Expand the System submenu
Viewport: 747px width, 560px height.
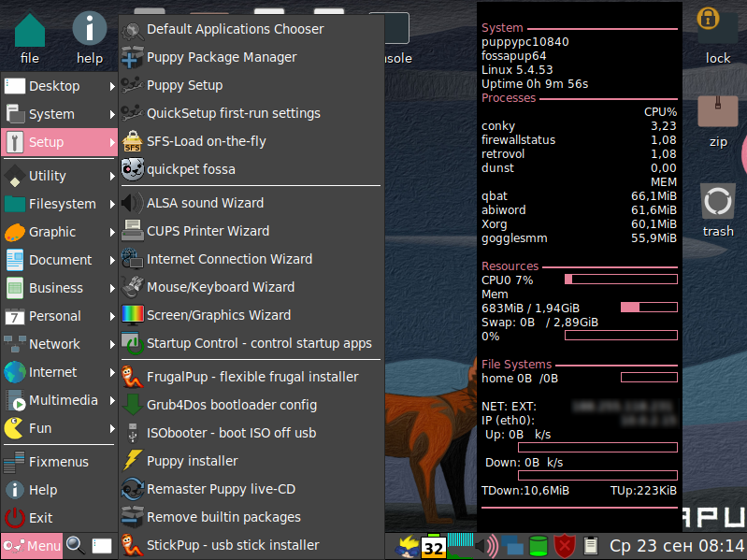coord(60,114)
